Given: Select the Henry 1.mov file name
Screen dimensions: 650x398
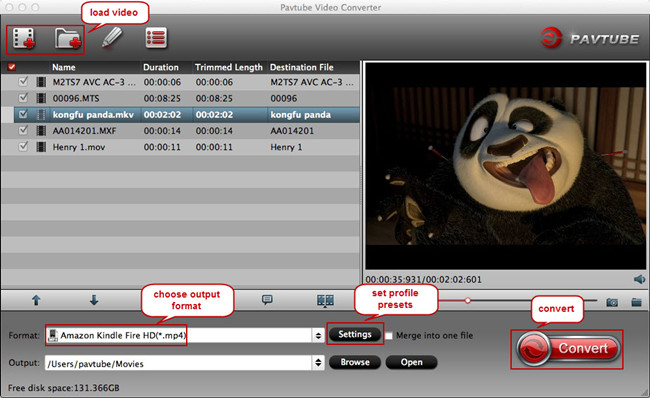Looking at the screenshot, I should pyautogui.click(x=79, y=147).
